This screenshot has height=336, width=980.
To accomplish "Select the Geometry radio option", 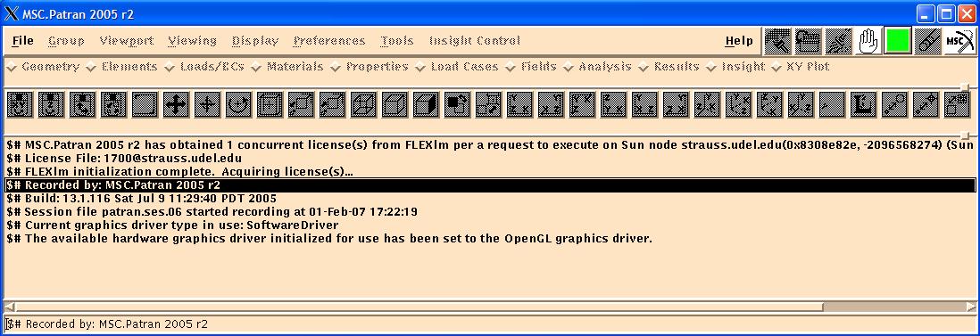I will (x=43, y=66).
